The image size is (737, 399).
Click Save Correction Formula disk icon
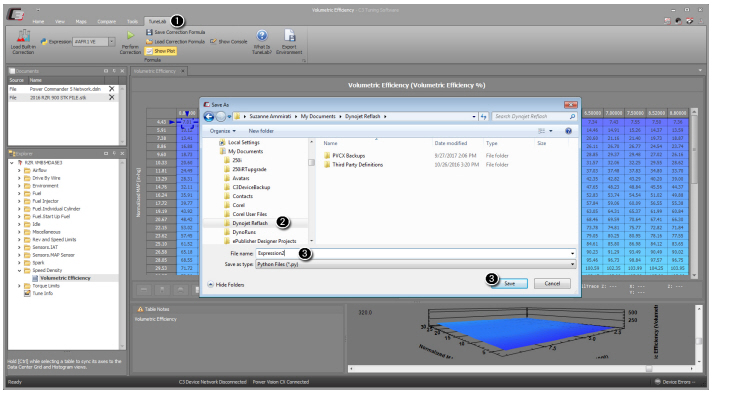[149, 32]
